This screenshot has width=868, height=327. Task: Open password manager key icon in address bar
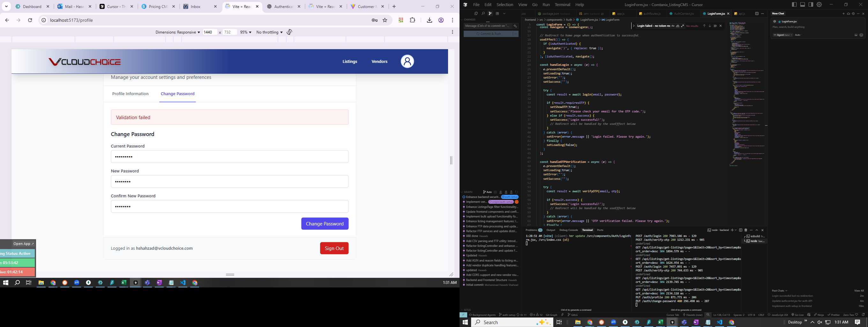point(374,20)
